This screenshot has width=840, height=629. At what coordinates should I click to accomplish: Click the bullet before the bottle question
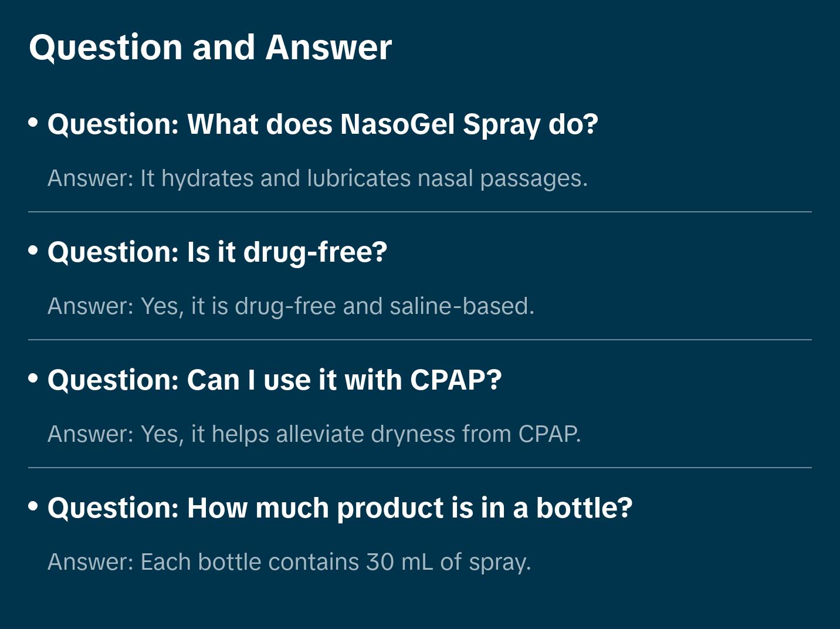[33, 506]
